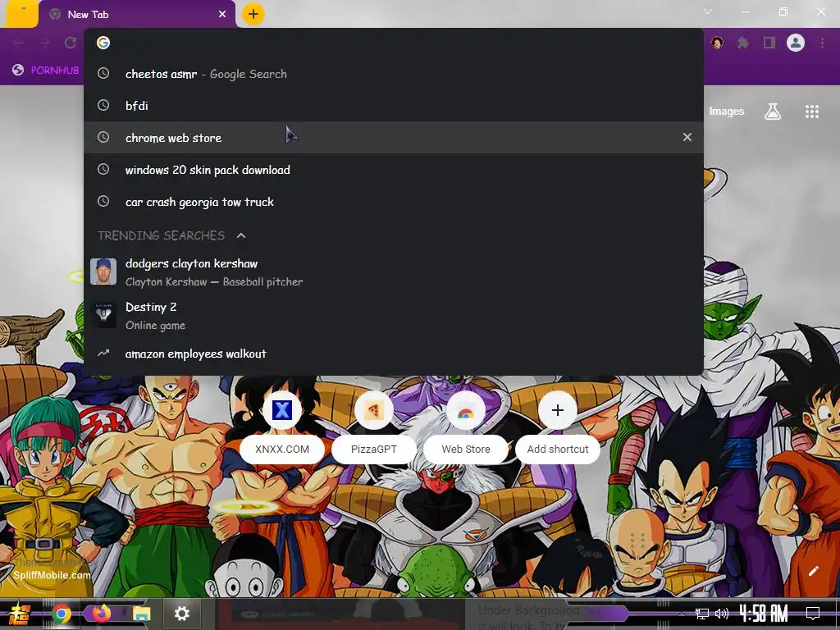Select 'car crash georgia tow truck' suggestion
Screen dimensions: 840x630
tap(394, 202)
